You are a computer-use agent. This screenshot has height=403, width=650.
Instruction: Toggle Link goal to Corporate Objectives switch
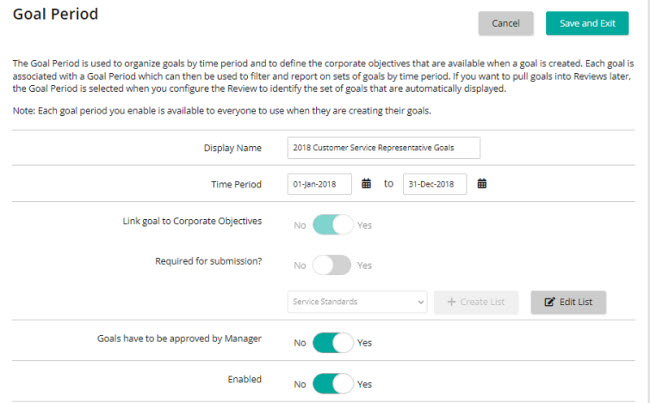tap(333, 225)
